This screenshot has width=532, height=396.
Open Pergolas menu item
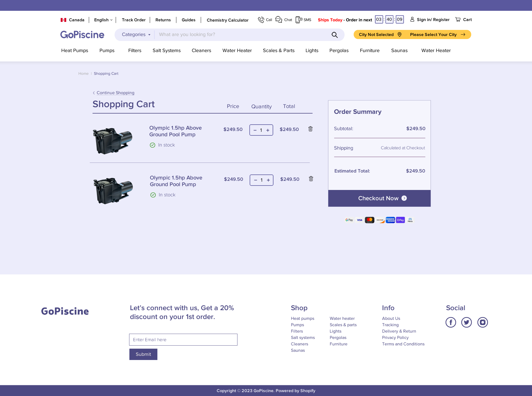point(339,50)
